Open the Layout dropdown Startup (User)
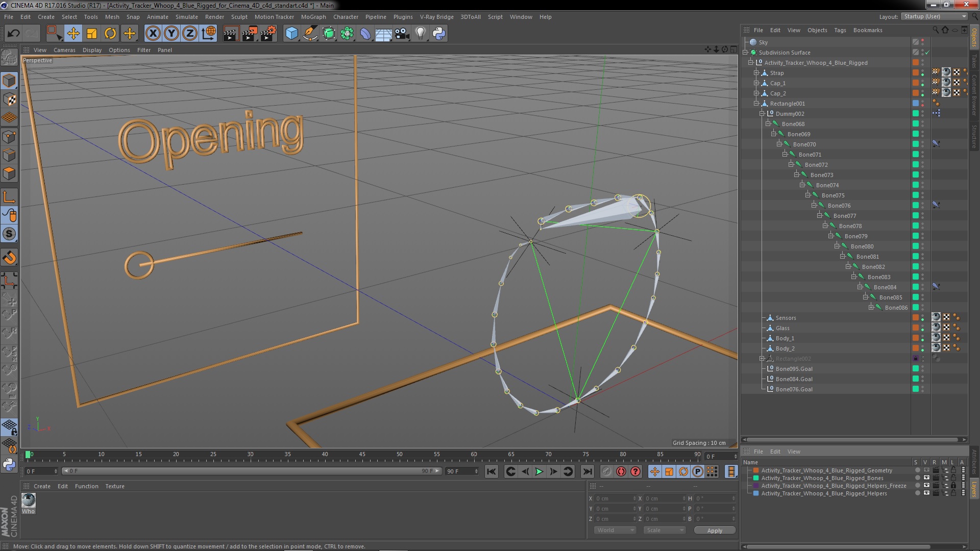This screenshot has width=980, height=551. pyautogui.click(x=934, y=16)
